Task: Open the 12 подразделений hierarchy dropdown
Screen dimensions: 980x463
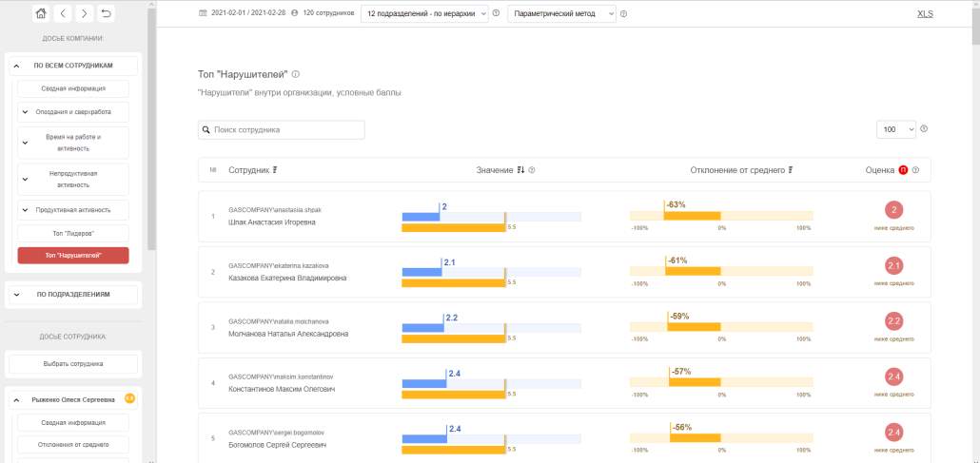Action: click(424, 13)
